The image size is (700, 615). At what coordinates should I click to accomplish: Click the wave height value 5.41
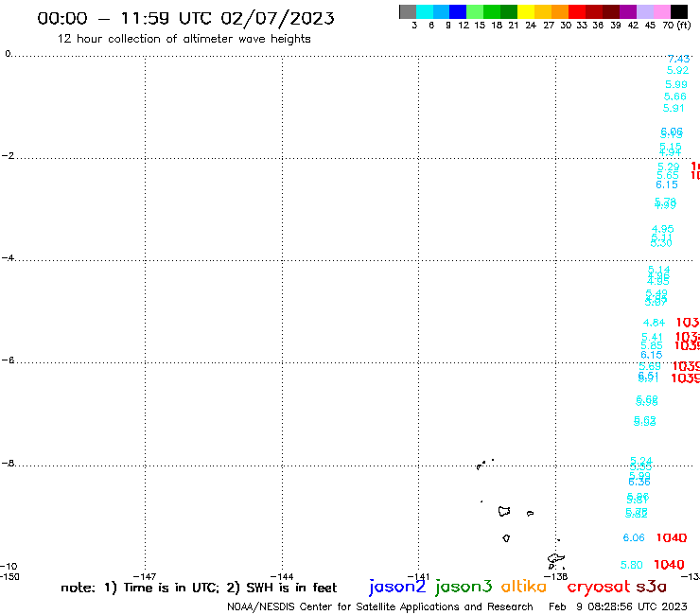click(653, 337)
